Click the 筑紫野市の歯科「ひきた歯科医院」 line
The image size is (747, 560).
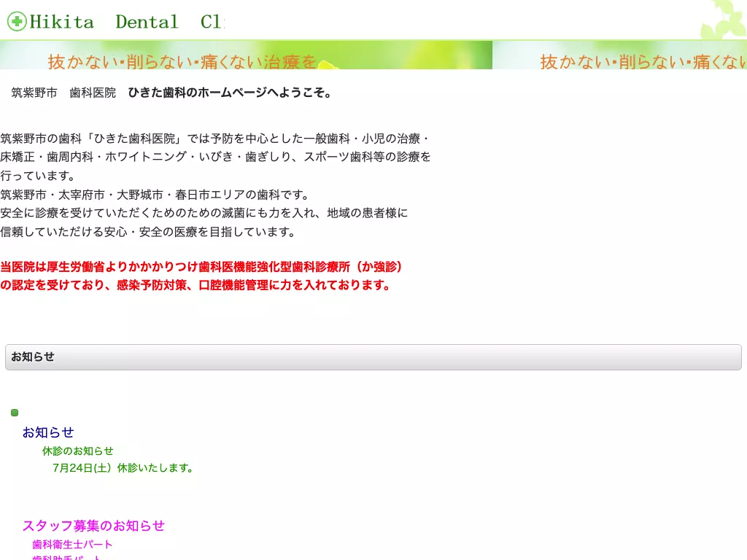click(x=214, y=139)
